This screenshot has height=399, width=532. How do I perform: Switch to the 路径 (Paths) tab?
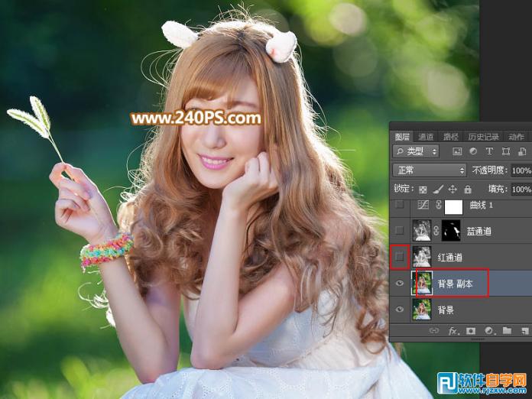450,137
